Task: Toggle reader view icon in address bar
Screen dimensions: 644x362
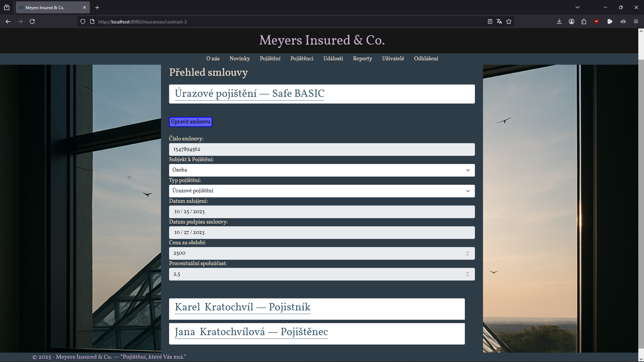Action: pyautogui.click(x=490, y=21)
